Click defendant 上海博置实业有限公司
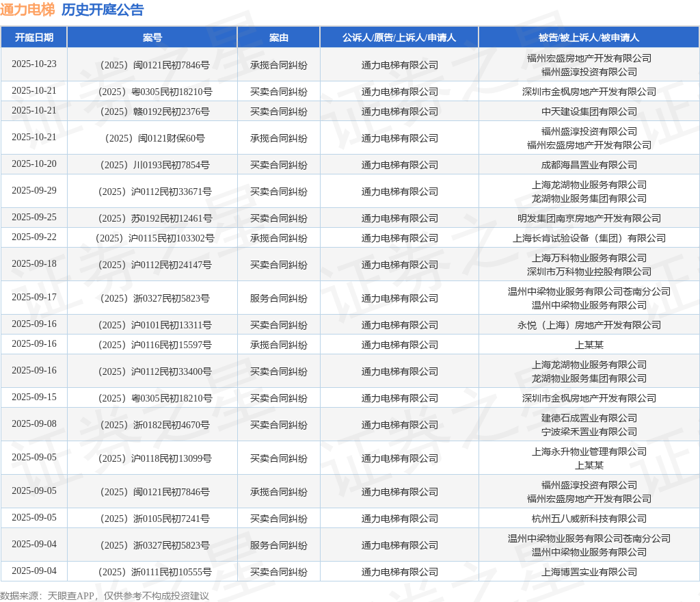 [589, 572]
